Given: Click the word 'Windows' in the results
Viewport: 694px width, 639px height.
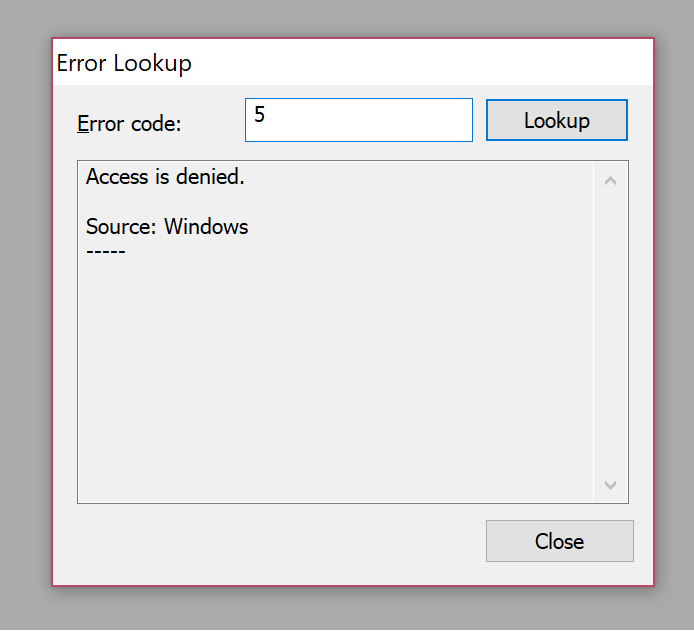Looking at the screenshot, I should [206, 226].
